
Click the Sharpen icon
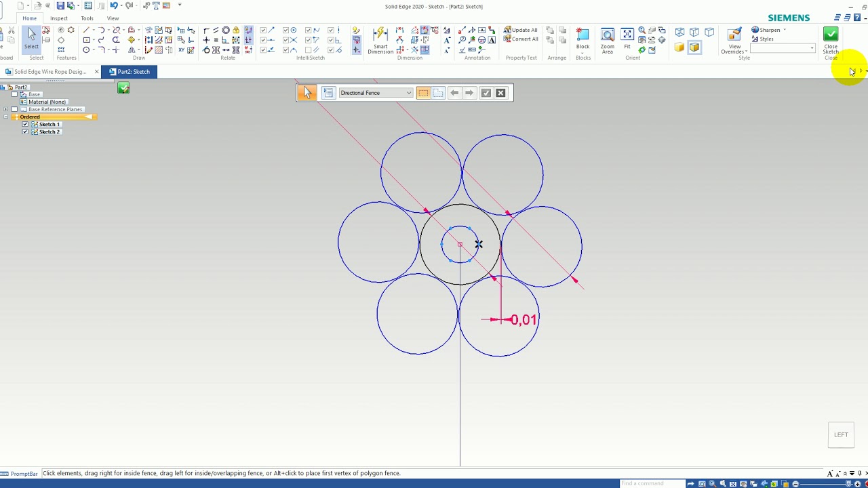click(755, 30)
